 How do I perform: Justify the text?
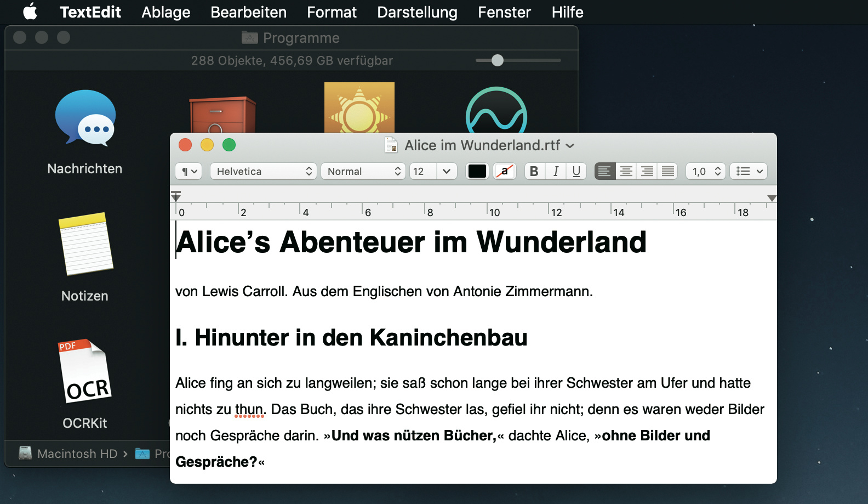[668, 172]
